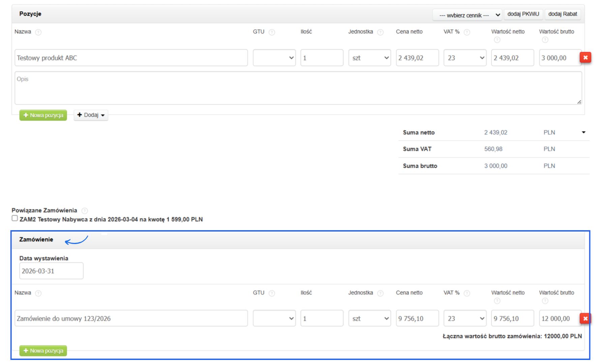The width and height of the screenshot is (598, 364).
Task: Click help icon beside top Jednostka label
Action: point(380,32)
